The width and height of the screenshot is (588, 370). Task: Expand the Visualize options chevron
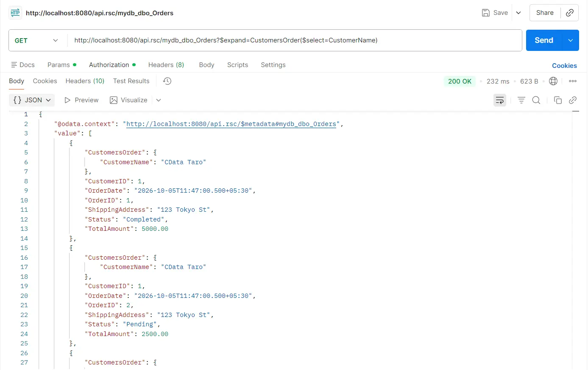click(159, 100)
